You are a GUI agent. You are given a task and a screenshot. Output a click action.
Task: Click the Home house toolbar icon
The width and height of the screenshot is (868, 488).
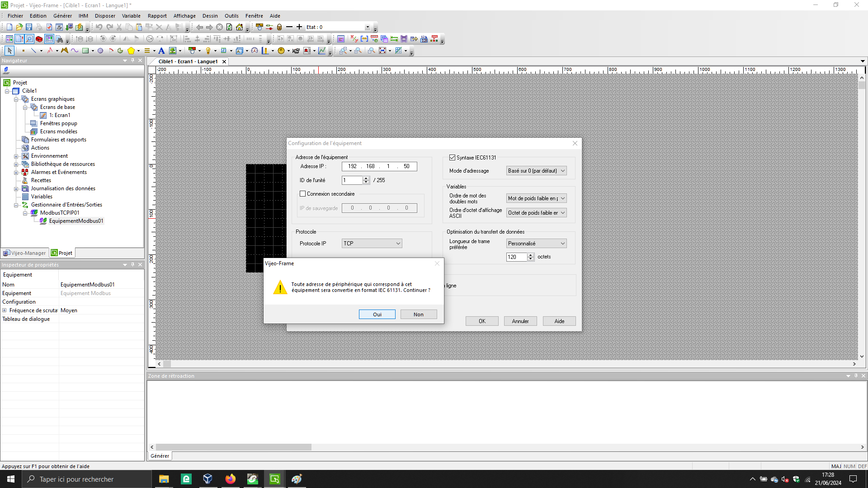(x=239, y=27)
